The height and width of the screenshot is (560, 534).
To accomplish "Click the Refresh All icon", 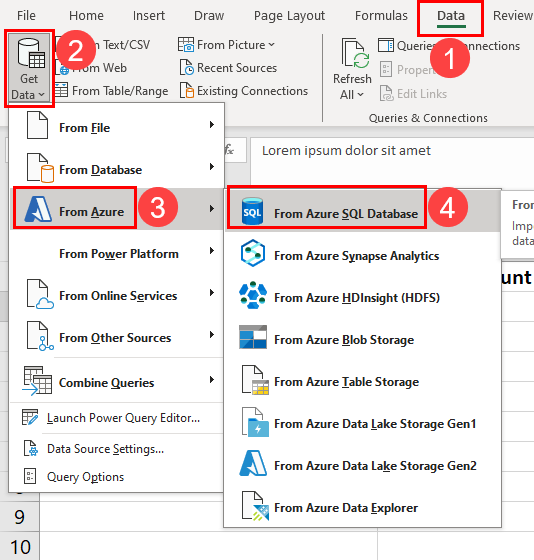I will 355,54.
